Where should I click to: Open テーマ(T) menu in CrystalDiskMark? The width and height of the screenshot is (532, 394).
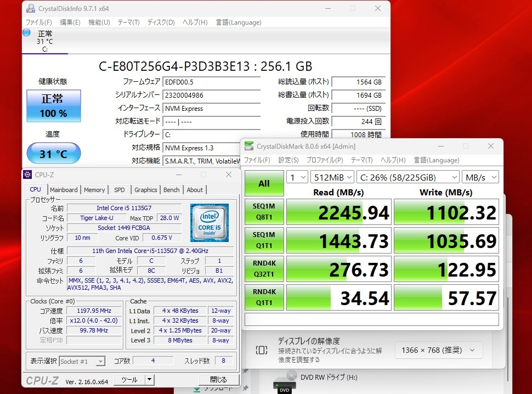pos(361,160)
